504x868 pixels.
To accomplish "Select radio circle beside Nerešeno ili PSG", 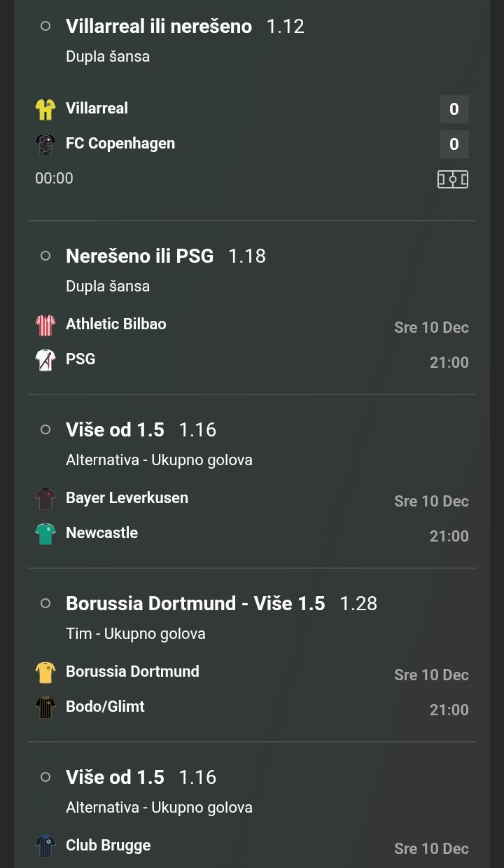I will 45,256.
